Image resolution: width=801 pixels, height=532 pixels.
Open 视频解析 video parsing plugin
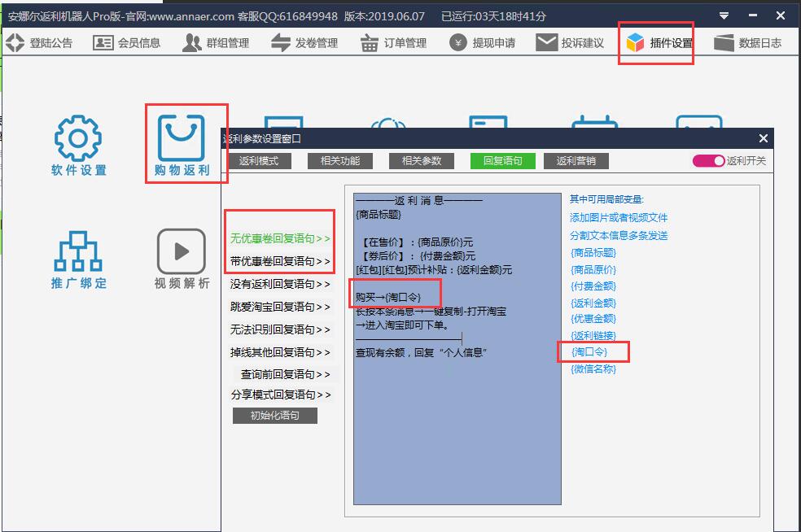(182, 259)
